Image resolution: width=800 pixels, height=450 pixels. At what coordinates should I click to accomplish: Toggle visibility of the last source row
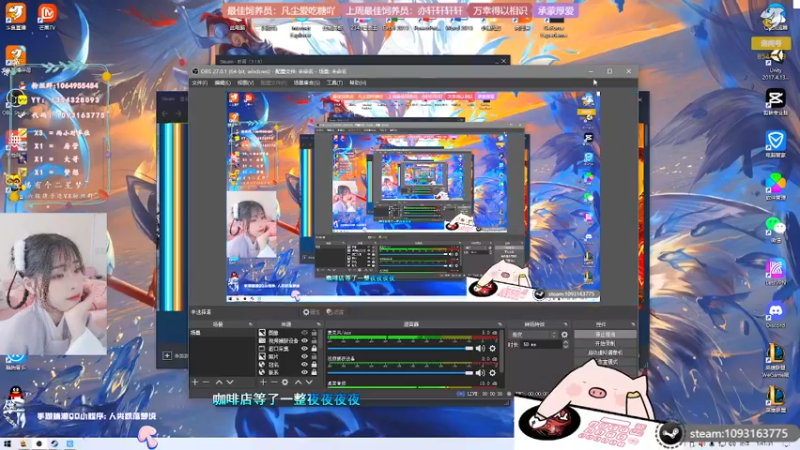(305, 372)
